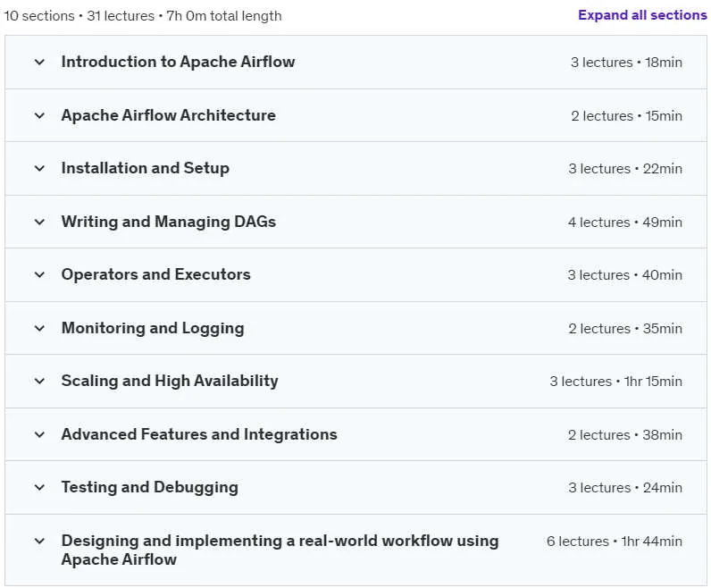Open the Advanced Features and Integrations title

(199, 434)
